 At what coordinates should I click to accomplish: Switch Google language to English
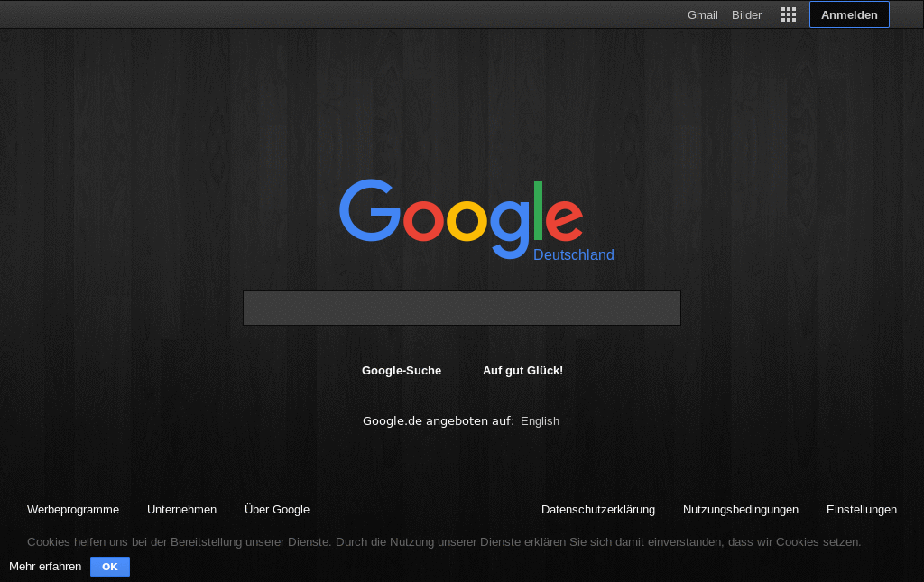tap(540, 421)
